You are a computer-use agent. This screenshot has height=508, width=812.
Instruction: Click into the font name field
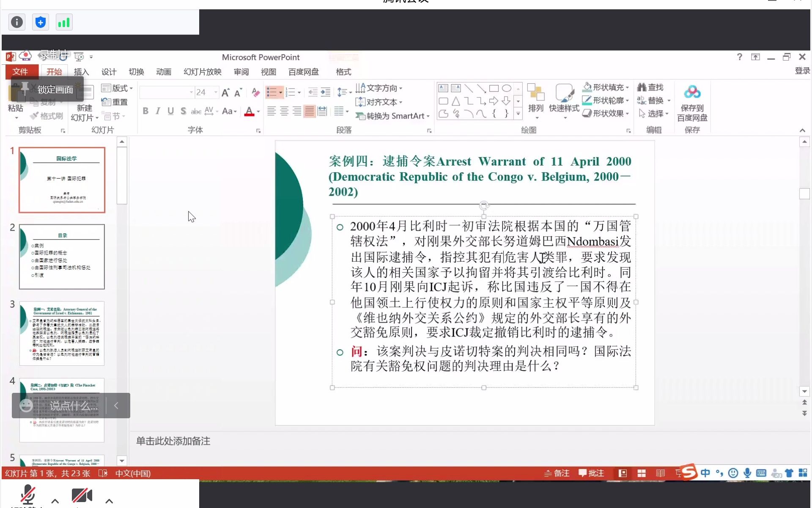pos(167,92)
